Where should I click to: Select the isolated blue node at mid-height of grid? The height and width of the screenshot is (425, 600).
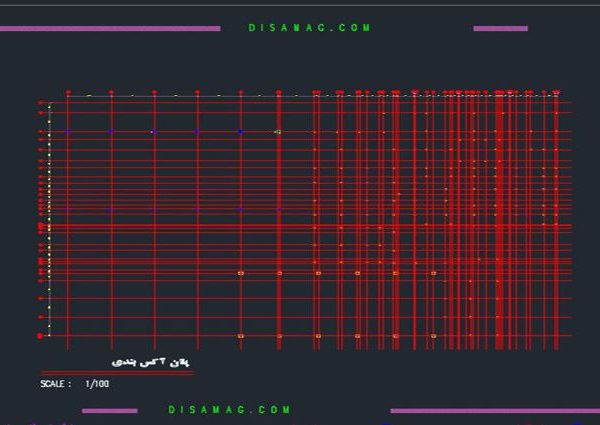(x=240, y=209)
